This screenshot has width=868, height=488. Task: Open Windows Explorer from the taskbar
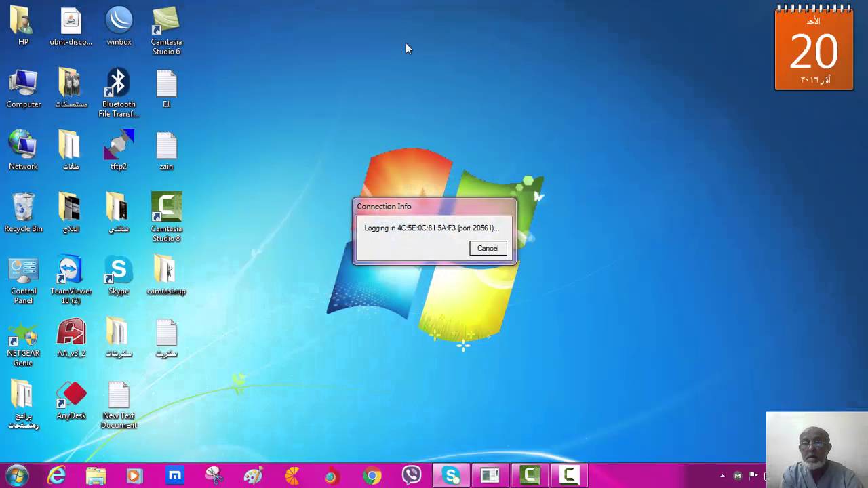click(96, 476)
